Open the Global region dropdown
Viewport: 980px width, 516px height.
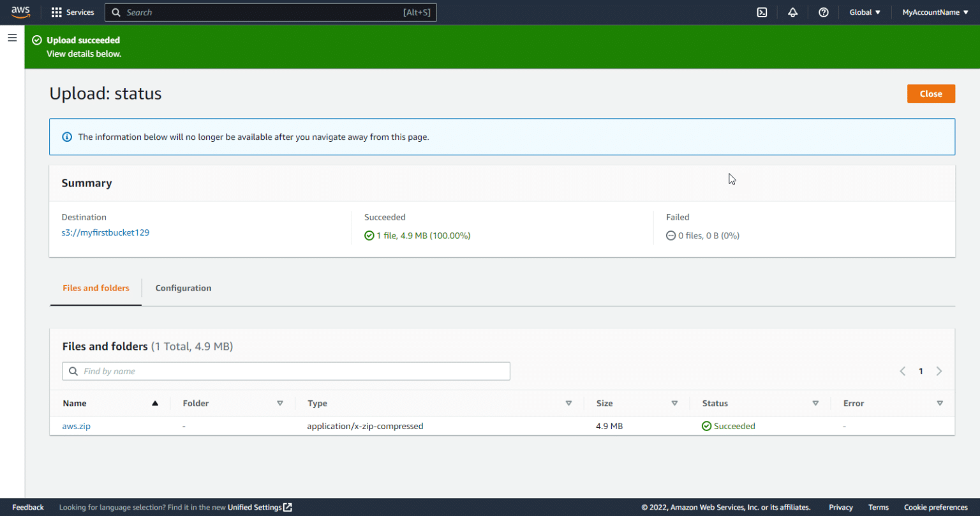click(x=865, y=12)
